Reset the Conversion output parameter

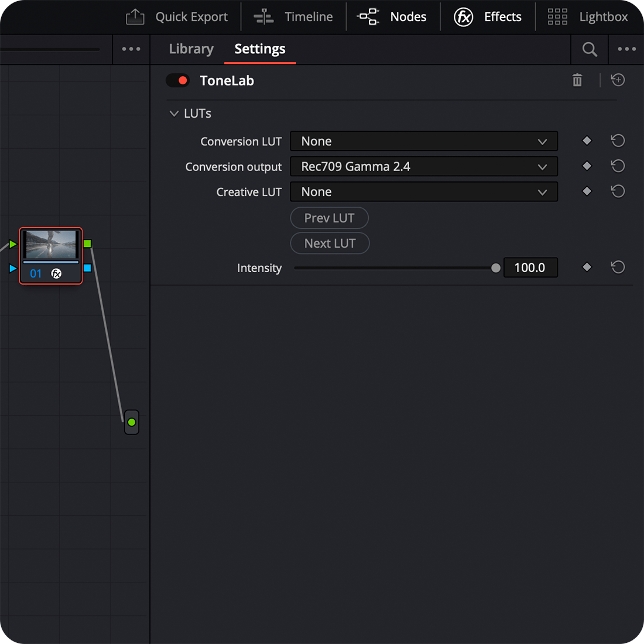tap(618, 166)
